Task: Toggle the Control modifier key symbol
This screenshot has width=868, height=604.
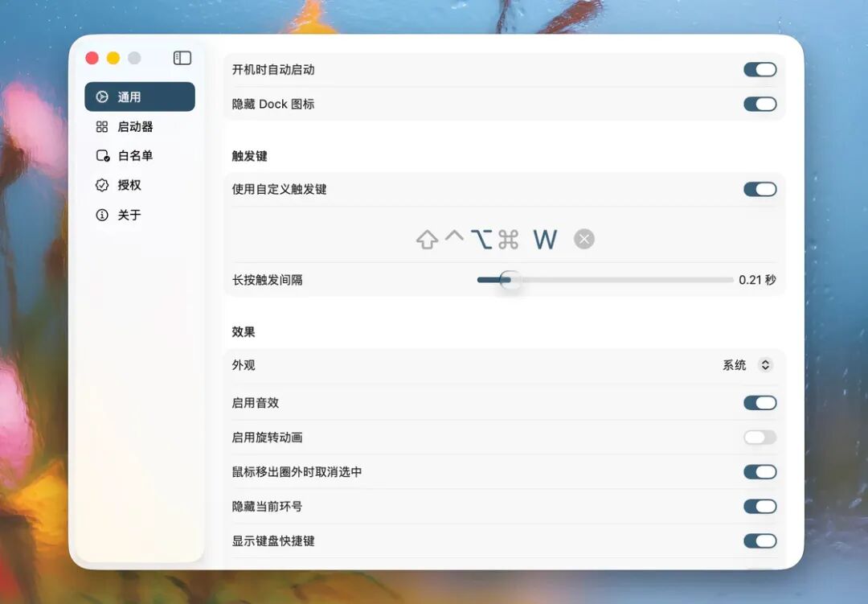Action: click(x=454, y=236)
